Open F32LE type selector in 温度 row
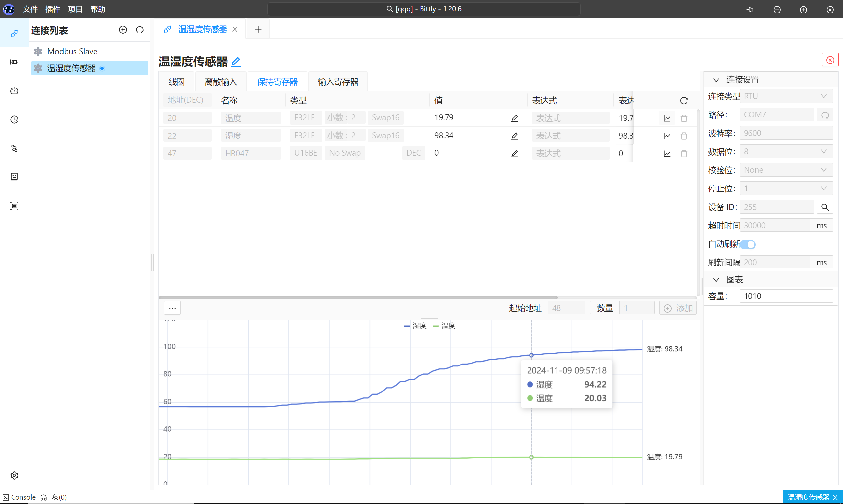Image resolution: width=843 pixels, height=504 pixels. [x=306, y=118]
